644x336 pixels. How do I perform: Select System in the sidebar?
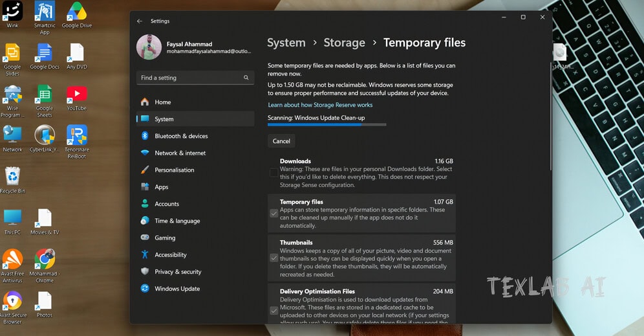(x=195, y=119)
